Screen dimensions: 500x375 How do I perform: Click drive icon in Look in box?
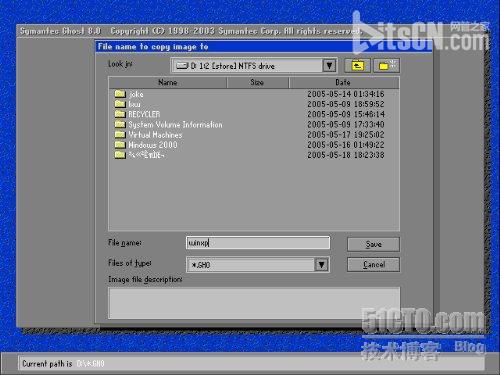(x=182, y=65)
